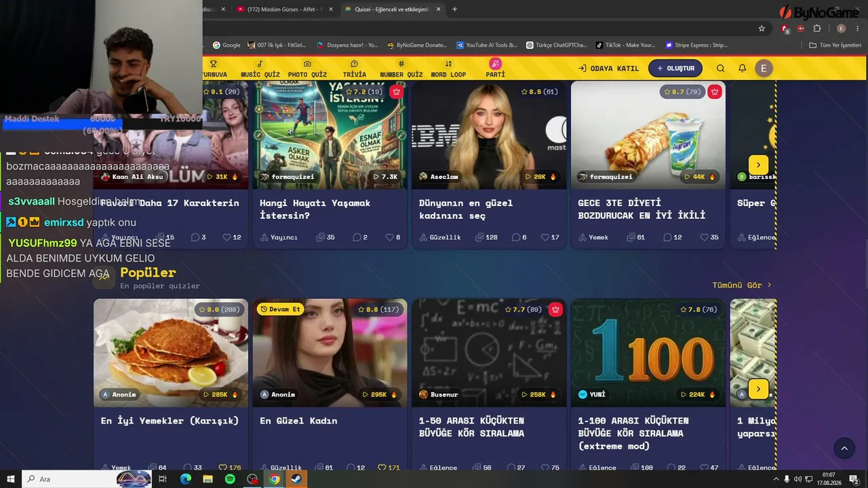Image resolution: width=868 pixels, height=488 pixels.
Task: Click the Güzellik category on Dünyanın en güzel card
Action: tap(439, 237)
